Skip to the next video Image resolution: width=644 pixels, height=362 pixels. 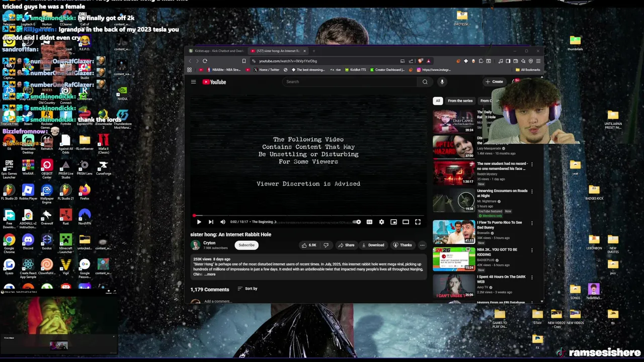pyautogui.click(x=211, y=222)
